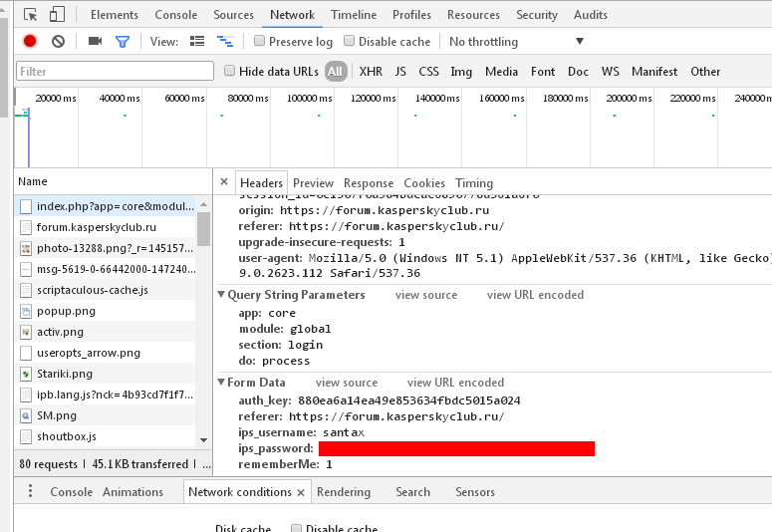Image resolution: width=772 pixels, height=532 pixels.
Task: Toggle capture screenshots camera icon
Action: point(95,42)
